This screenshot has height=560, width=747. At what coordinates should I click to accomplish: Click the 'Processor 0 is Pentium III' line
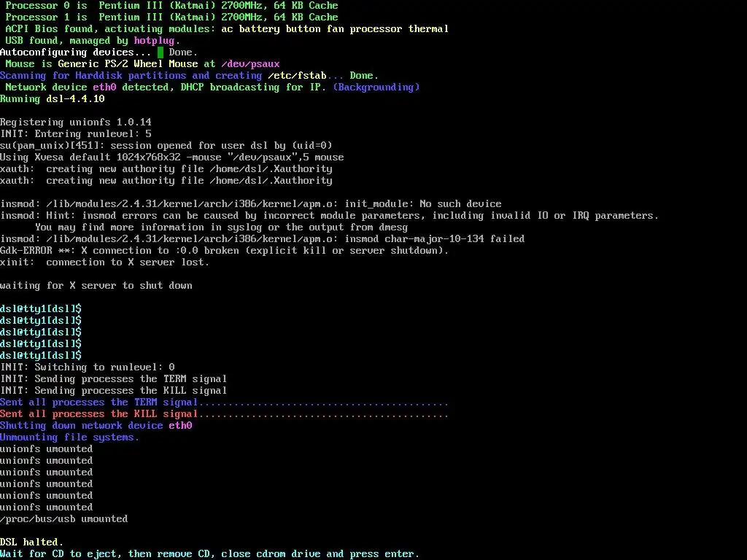[x=171, y=6]
